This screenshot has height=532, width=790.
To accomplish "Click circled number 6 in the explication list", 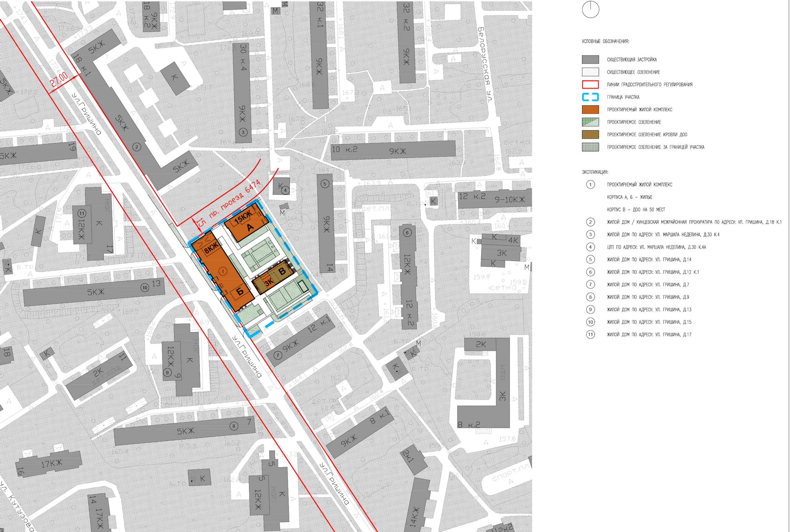I will (x=590, y=272).
